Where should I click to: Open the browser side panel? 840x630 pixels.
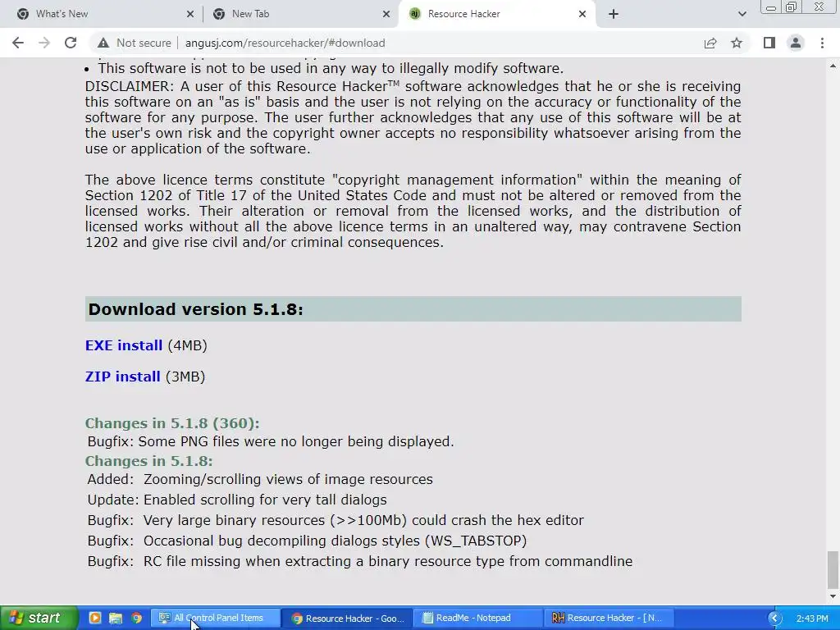click(769, 43)
